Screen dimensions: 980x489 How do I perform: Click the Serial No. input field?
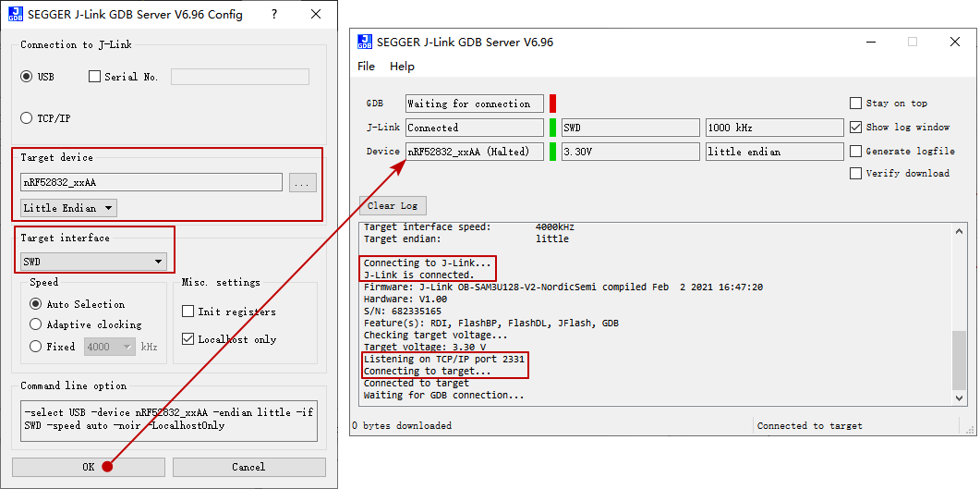pyautogui.click(x=240, y=77)
